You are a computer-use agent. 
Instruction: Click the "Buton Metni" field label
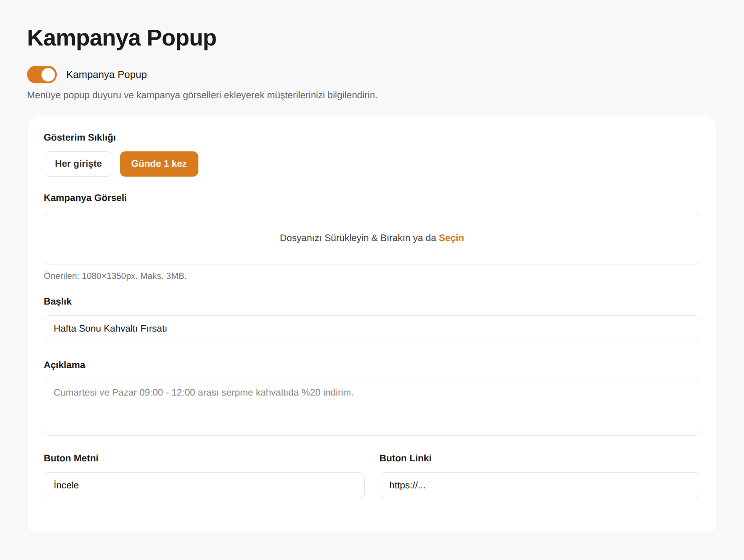pyautogui.click(x=71, y=458)
